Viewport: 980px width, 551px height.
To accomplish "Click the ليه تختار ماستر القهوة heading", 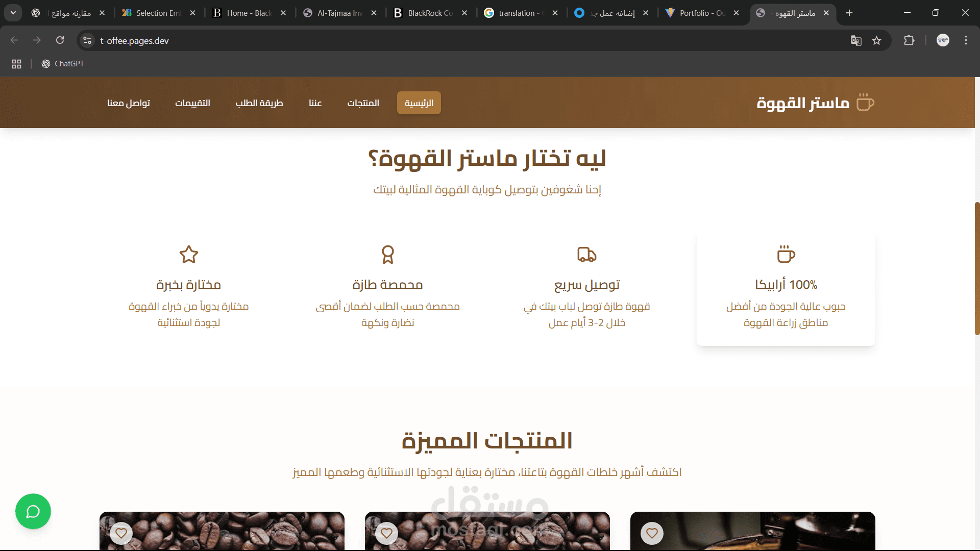I will (x=487, y=158).
